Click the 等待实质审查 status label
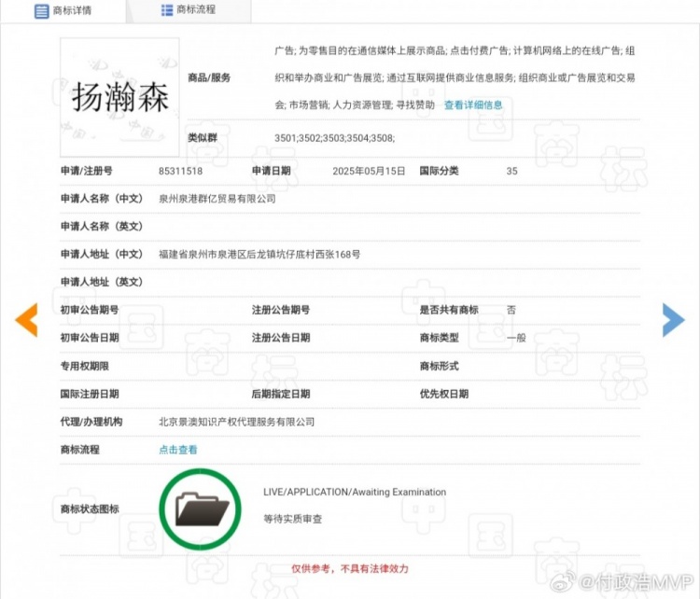 tap(293, 519)
